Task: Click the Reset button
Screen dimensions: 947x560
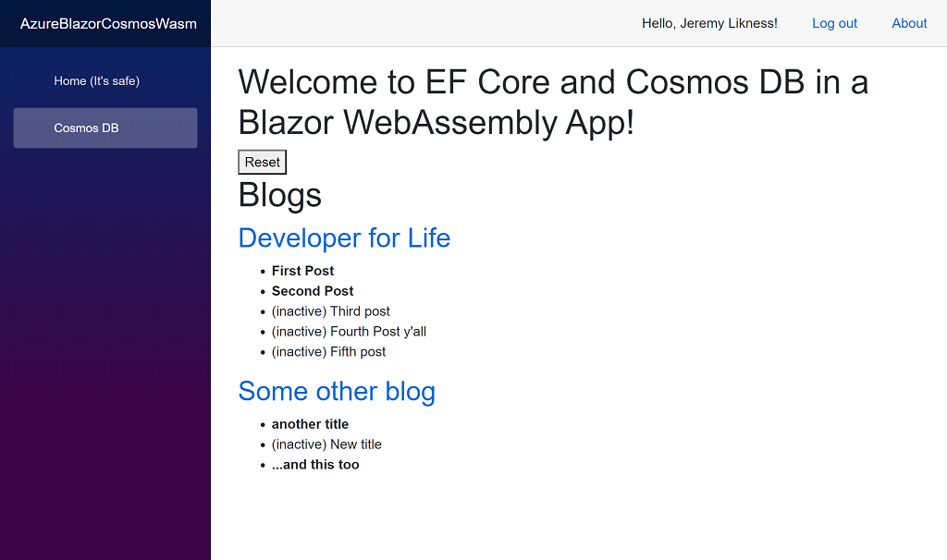Action: pyautogui.click(x=262, y=162)
